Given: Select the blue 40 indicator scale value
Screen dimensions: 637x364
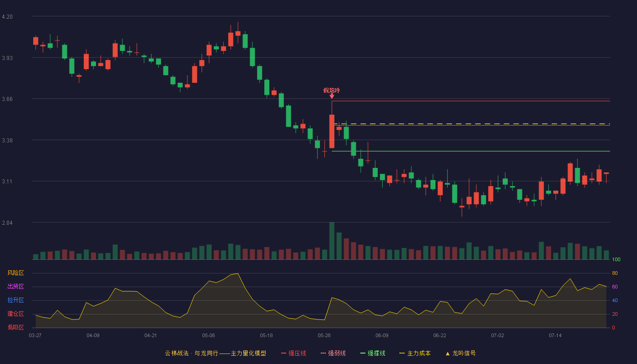Looking at the screenshot, I should point(615,301).
